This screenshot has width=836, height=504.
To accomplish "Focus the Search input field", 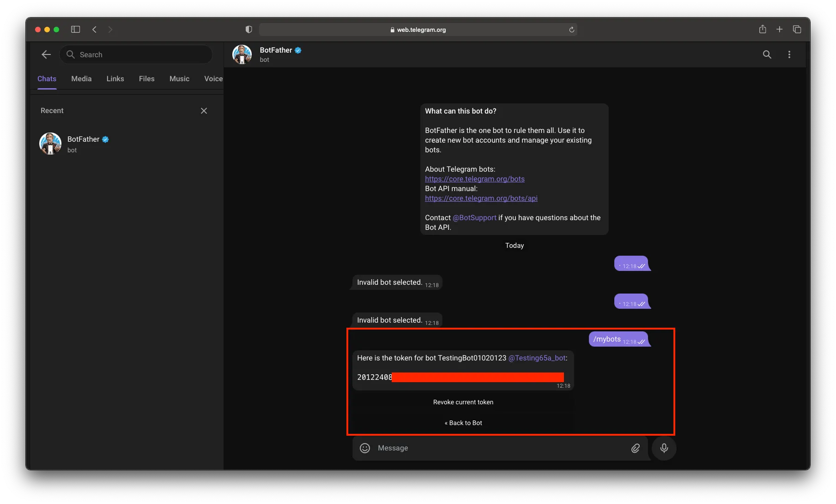I will [x=136, y=54].
